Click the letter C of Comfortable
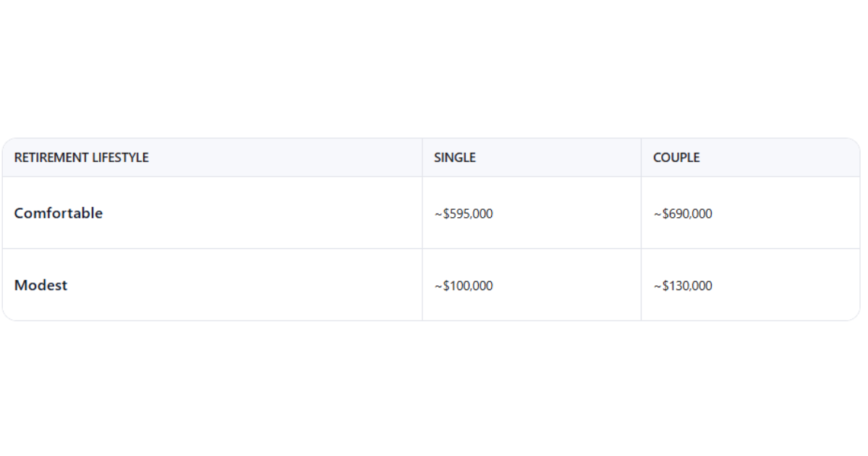This screenshot has width=868, height=456. (x=20, y=213)
